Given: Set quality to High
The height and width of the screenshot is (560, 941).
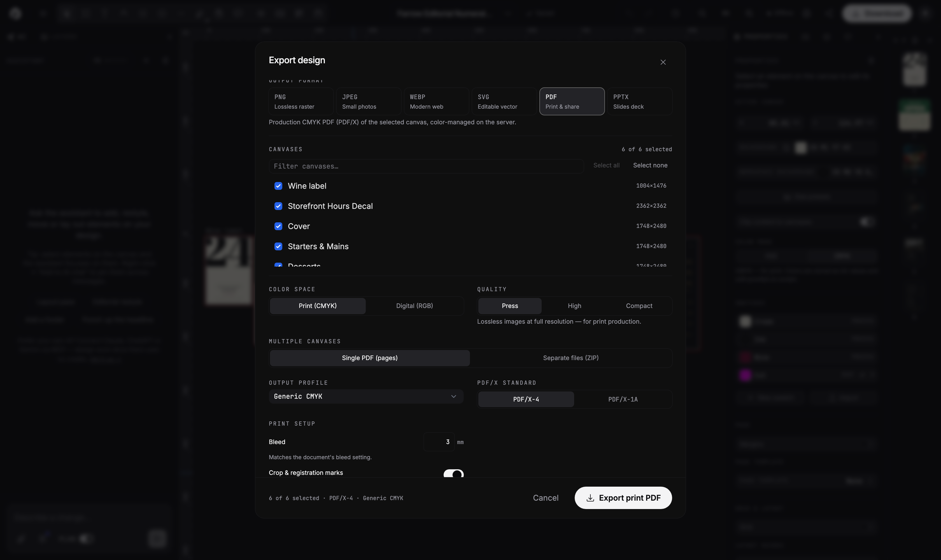Looking at the screenshot, I should click(x=574, y=306).
